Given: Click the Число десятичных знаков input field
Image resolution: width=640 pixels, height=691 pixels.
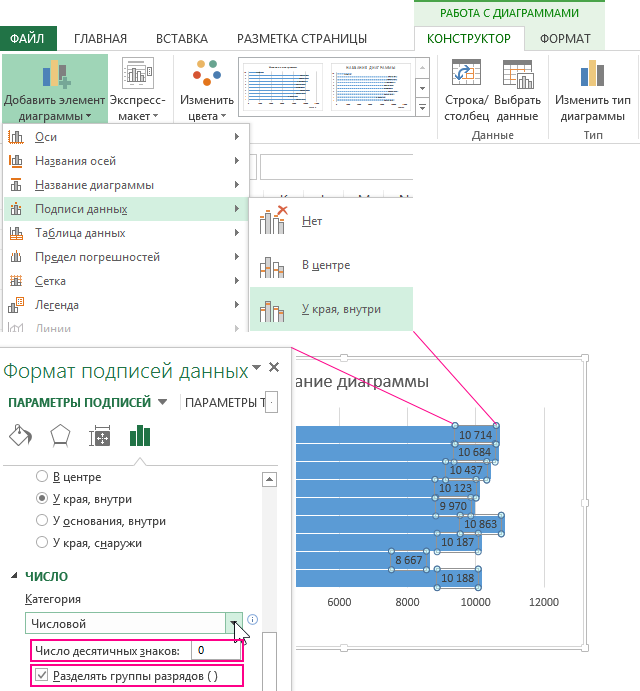Looking at the screenshot, I should [214, 651].
